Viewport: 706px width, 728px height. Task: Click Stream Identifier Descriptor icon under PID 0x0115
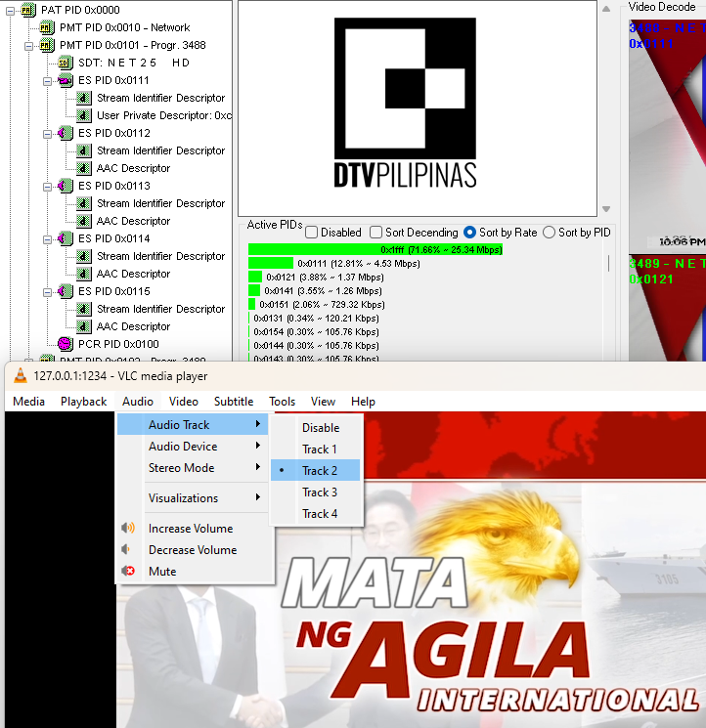84,309
